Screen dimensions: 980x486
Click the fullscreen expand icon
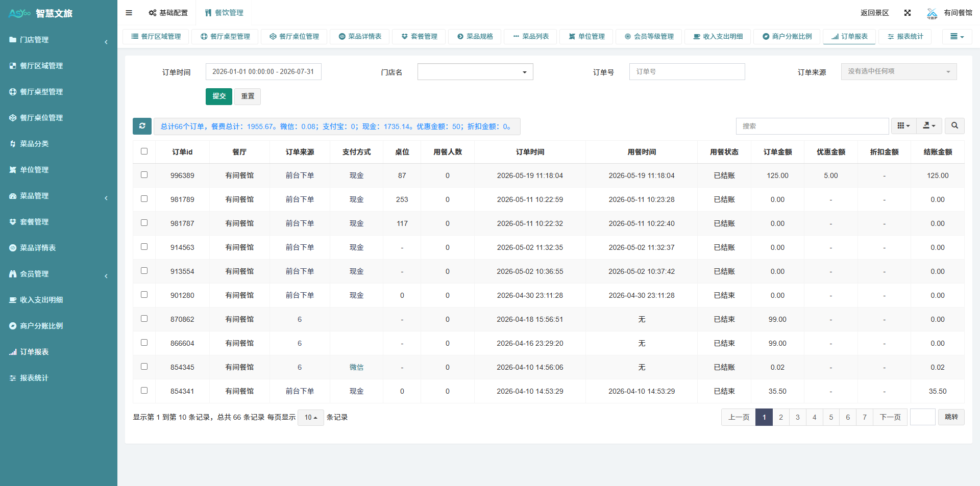908,13
